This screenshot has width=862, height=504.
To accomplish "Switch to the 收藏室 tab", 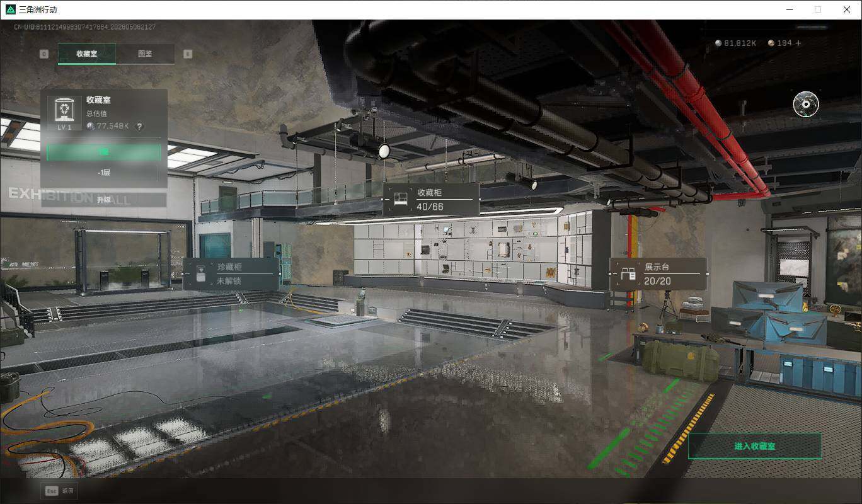I will pos(87,54).
